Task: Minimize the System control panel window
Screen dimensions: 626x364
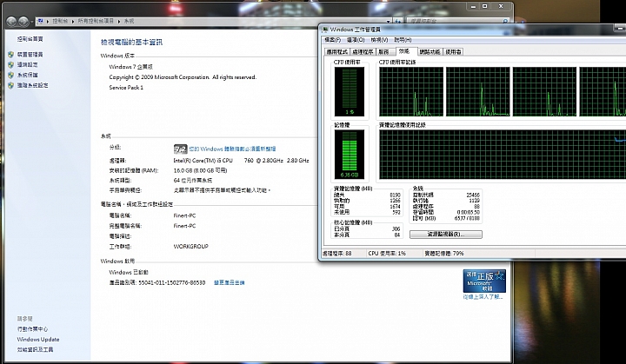Action: coord(473,6)
